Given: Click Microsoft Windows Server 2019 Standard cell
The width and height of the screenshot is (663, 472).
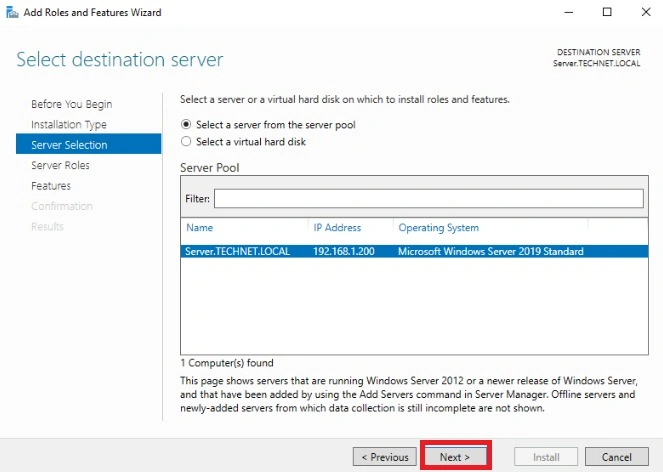Looking at the screenshot, I should click(490, 251).
